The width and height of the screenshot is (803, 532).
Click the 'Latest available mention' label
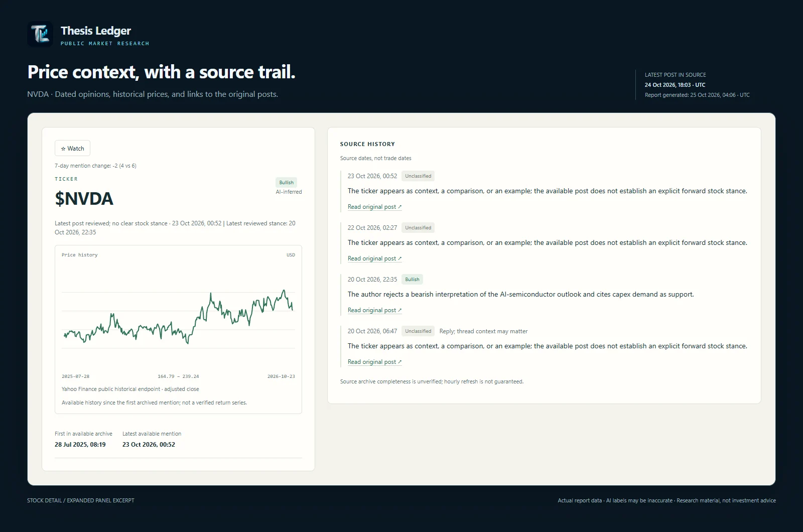click(x=152, y=434)
